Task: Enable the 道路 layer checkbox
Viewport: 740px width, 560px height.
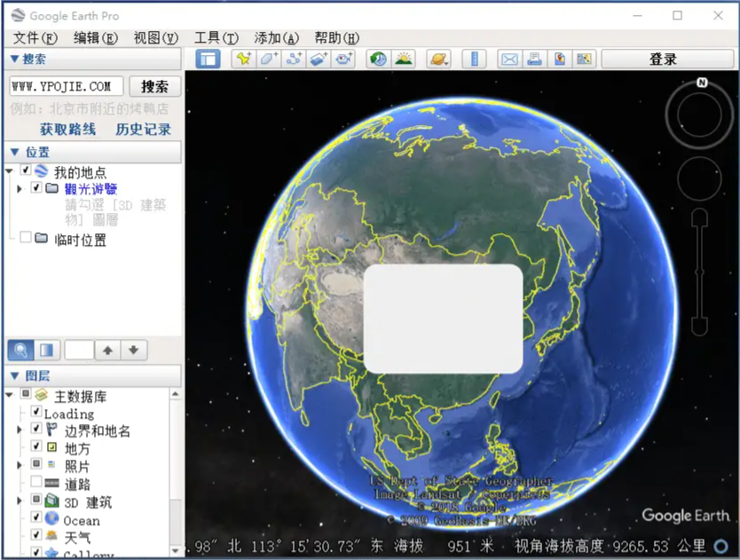Action: tap(36, 481)
